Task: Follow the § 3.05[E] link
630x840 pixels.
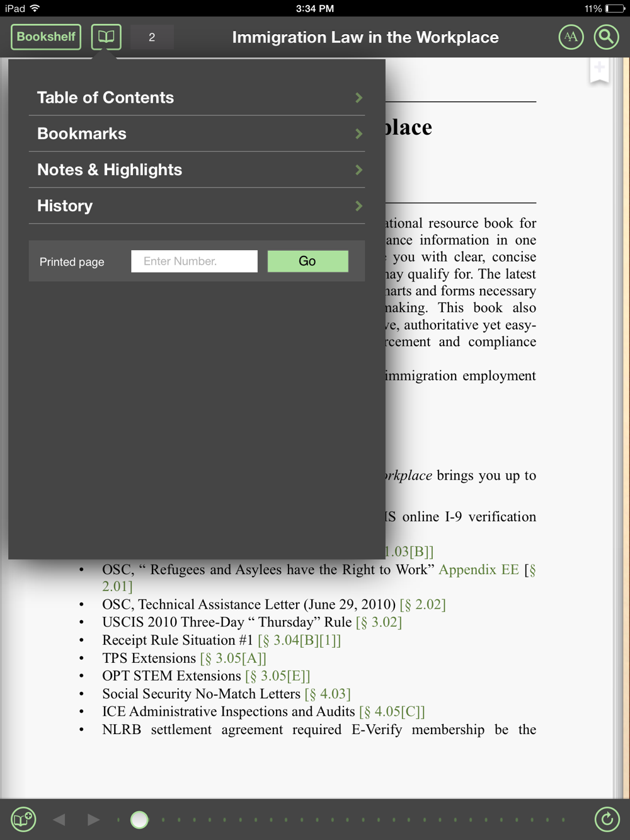Action: pos(278,676)
